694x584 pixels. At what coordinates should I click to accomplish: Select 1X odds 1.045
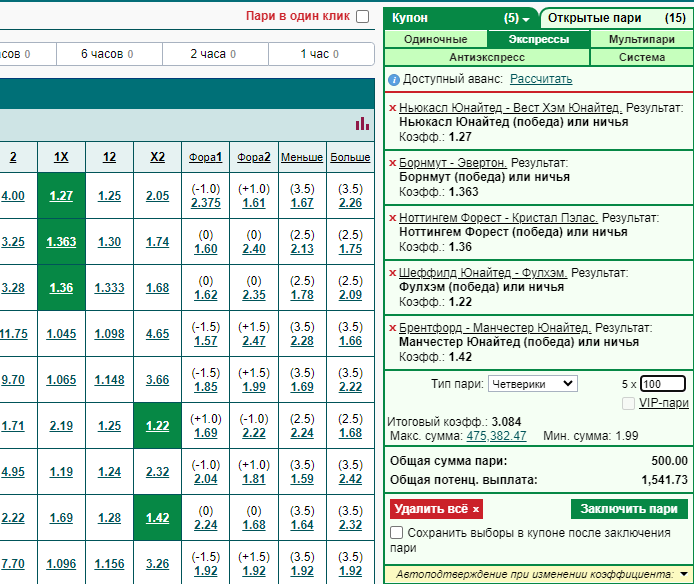click(61, 334)
